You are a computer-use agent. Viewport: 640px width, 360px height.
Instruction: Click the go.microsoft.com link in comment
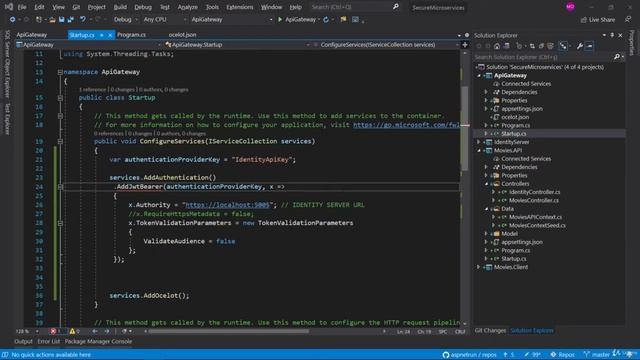[406, 125]
